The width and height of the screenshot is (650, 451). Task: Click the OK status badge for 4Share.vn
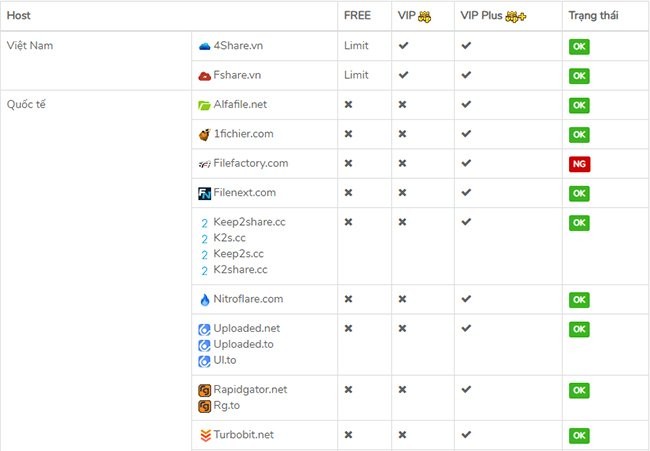(x=579, y=46)
